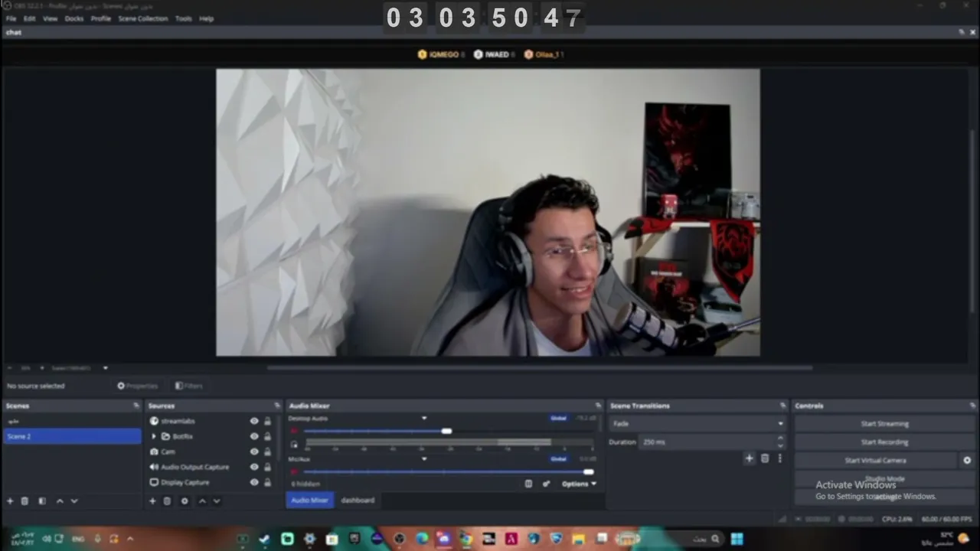The image size is (980, 551).
Task: Toggle Desktop Audio monitoring headphone icon
Action: pos(294,444)
